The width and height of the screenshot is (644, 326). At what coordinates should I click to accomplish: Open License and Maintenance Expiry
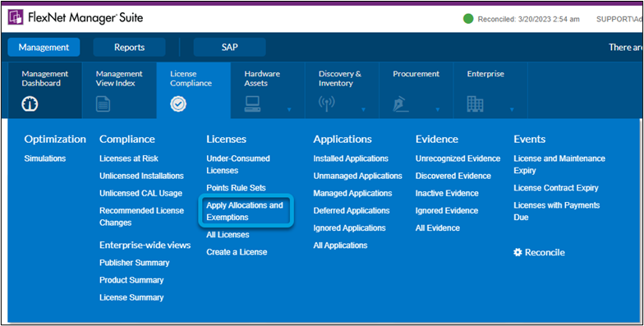pos(559,164)
